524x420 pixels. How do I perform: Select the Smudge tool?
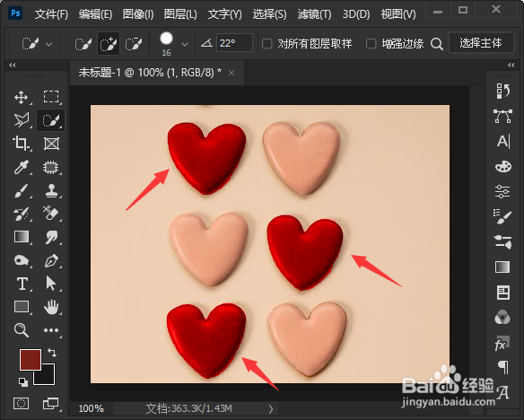pos(51,237)
